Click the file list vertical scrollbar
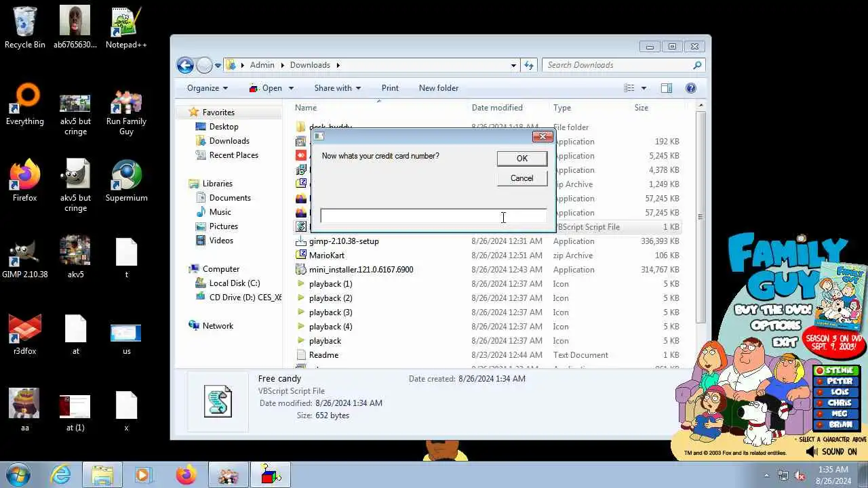 [x=701, y=217]
